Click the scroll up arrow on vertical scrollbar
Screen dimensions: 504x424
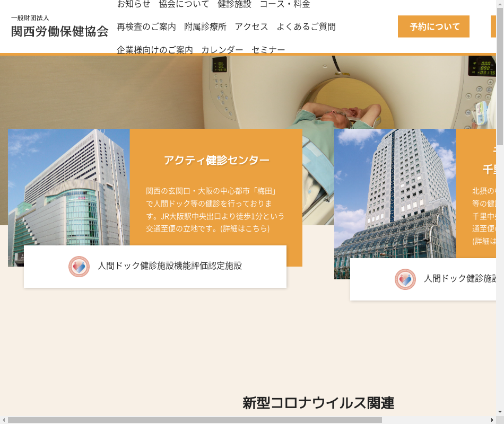coord(500,4)
